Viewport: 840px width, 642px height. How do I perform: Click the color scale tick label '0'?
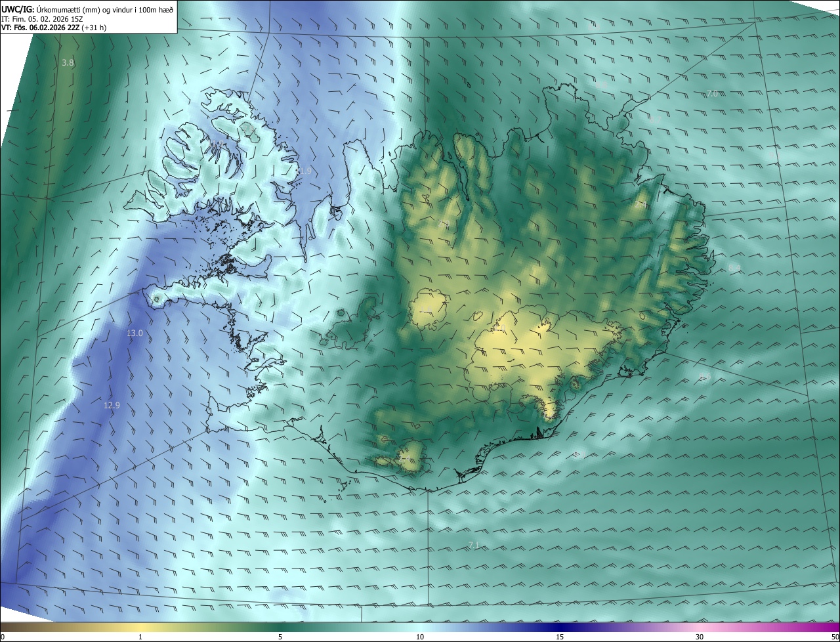coord(3,637)
